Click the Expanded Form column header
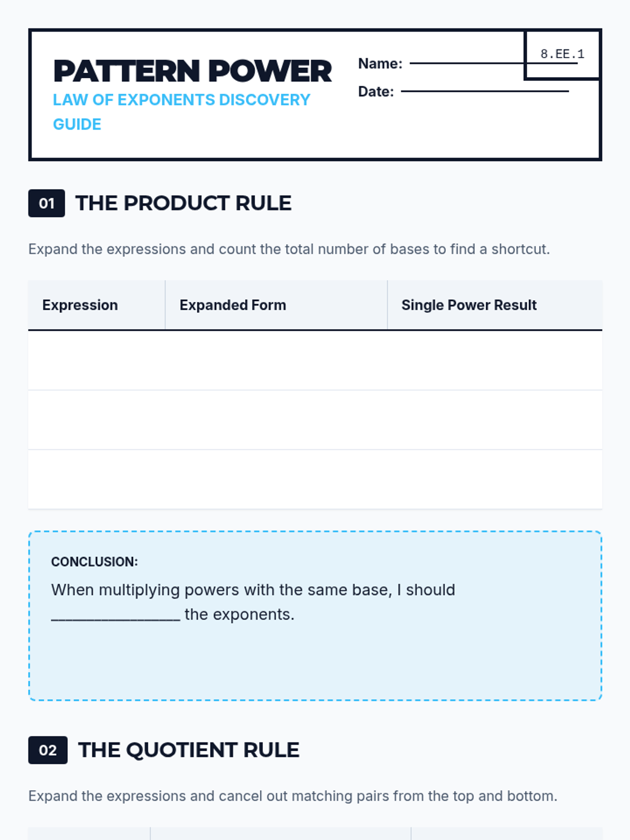 233,305
